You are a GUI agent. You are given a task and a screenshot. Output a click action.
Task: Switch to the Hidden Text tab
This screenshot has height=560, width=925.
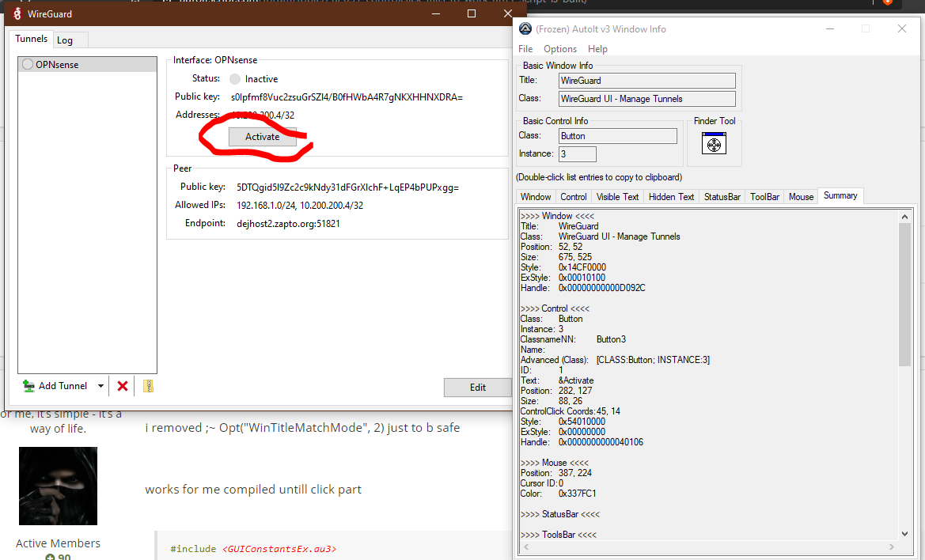click(671, 197)
